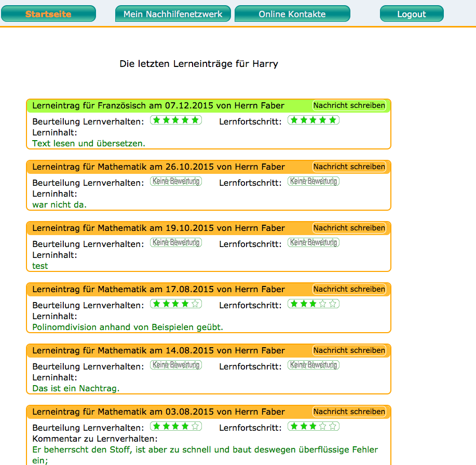Click Lerninhalt text 'test'
Image resolution: width=476 pixels, height=465 pixels.
tap(40, 266)
